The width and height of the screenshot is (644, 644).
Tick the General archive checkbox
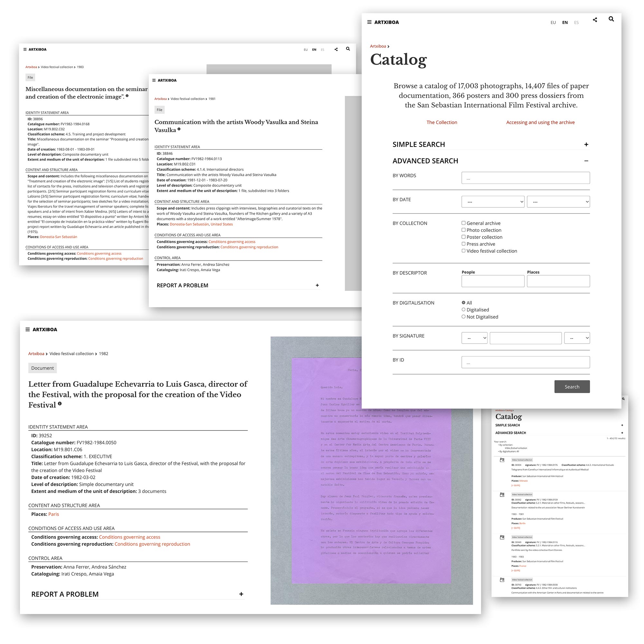(x=463, y=223)
